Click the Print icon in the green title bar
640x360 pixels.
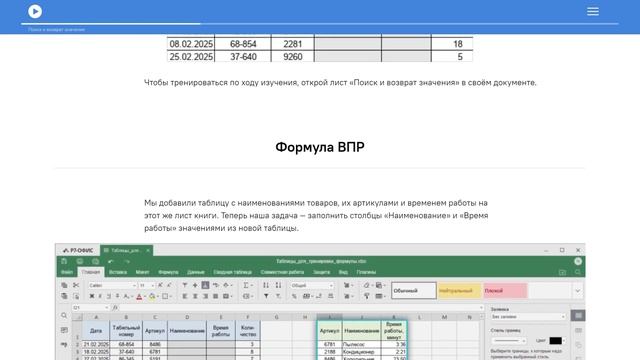click(x=80, y=261)
